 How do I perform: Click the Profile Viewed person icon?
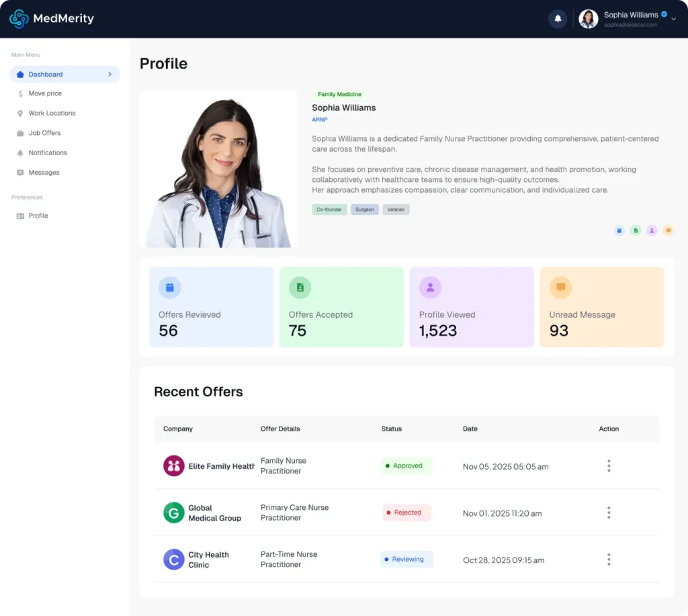click(x=430, y=288)
